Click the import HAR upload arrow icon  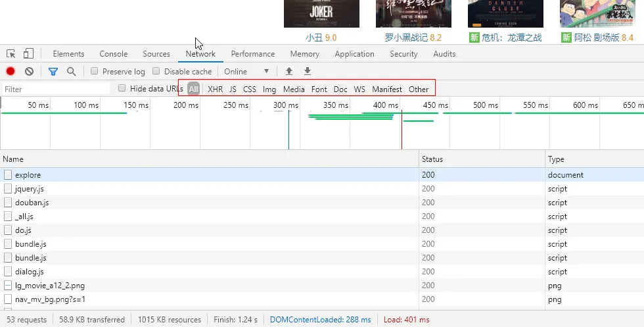point(288,71)
